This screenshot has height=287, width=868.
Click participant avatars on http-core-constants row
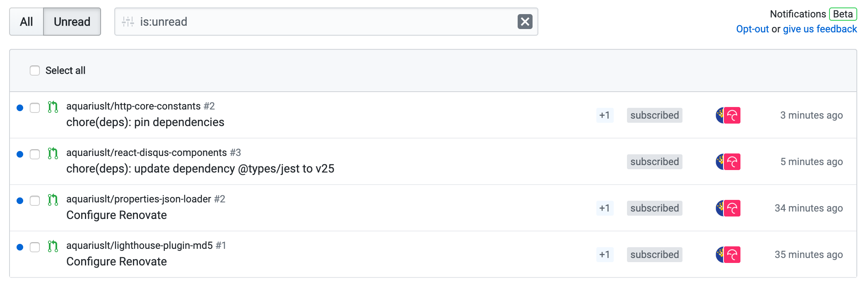(728, 115)
